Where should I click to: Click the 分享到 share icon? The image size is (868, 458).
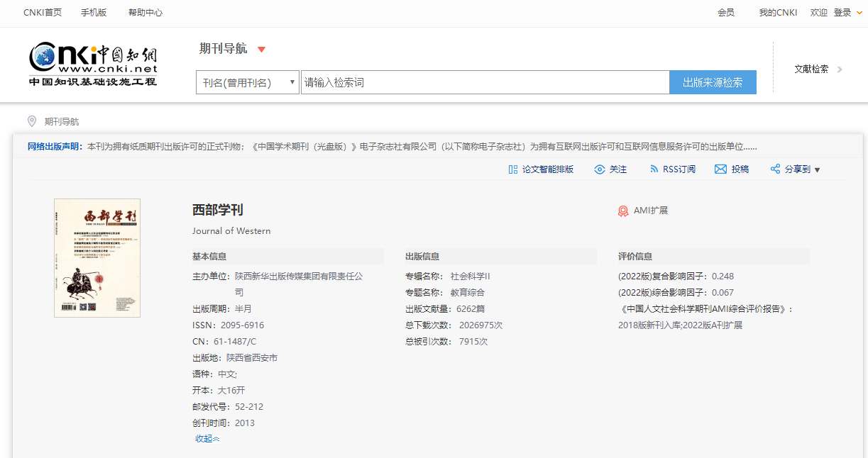[775, 169]
